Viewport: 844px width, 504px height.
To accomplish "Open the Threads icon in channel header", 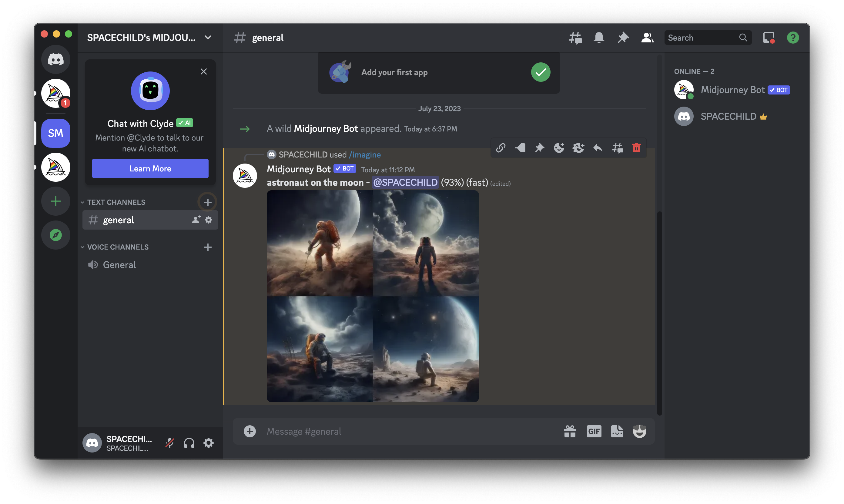I will pos(575,38).
